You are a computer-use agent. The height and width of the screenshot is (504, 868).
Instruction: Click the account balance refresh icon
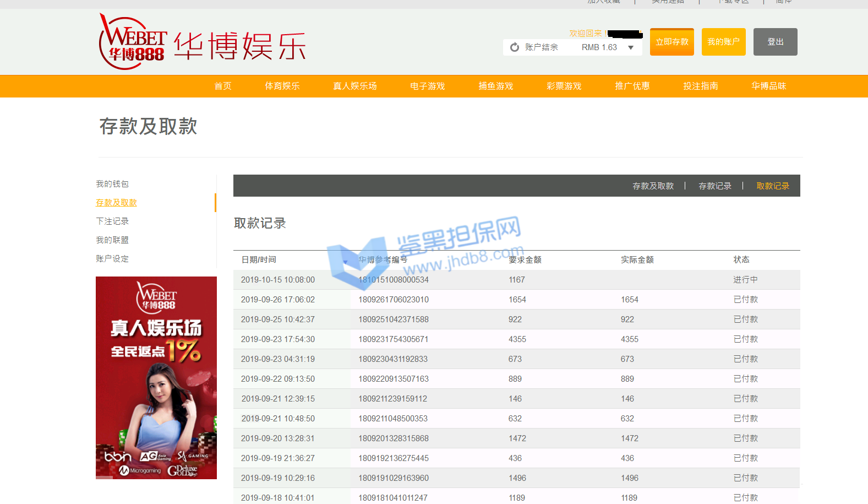click(515, 47)
